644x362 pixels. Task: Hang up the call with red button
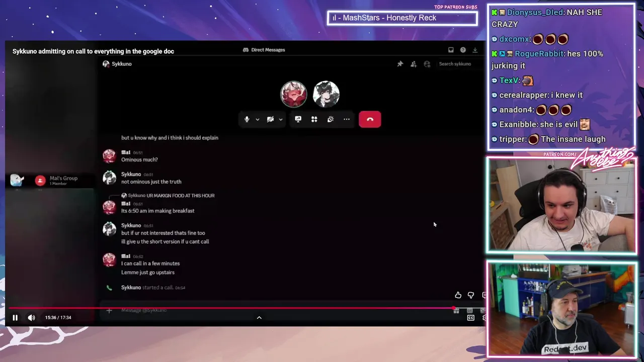(x=370, y=119)
